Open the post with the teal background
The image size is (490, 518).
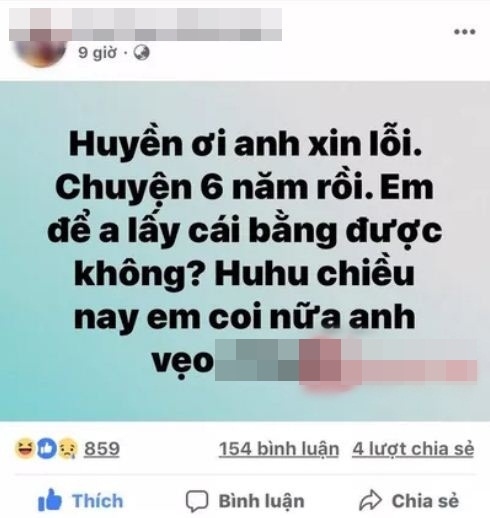245,251
